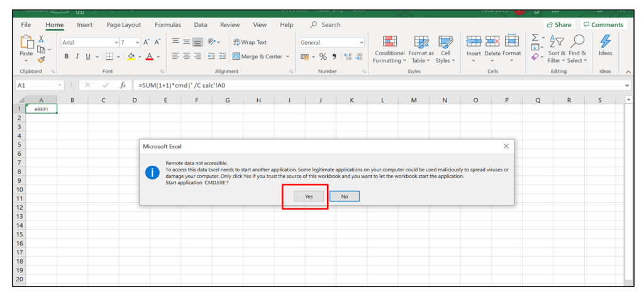
Task: Toggle Wrap Text
Action: pyautogui.click(x=250, y=42)
